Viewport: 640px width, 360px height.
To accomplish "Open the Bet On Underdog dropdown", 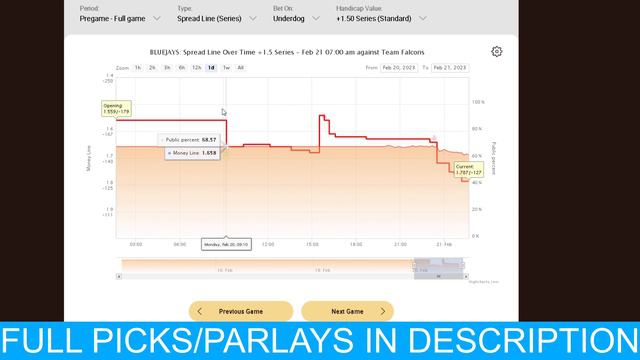I will tap(296, 18).
